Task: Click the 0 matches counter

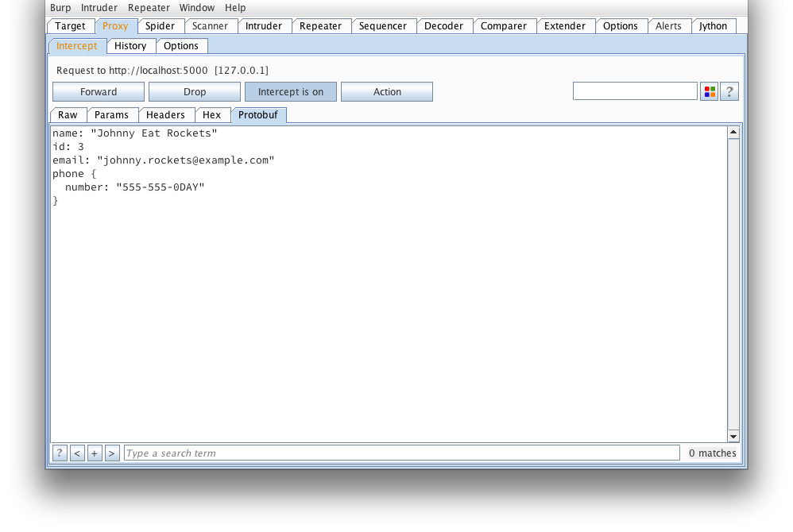Action: tap(713, 453)
